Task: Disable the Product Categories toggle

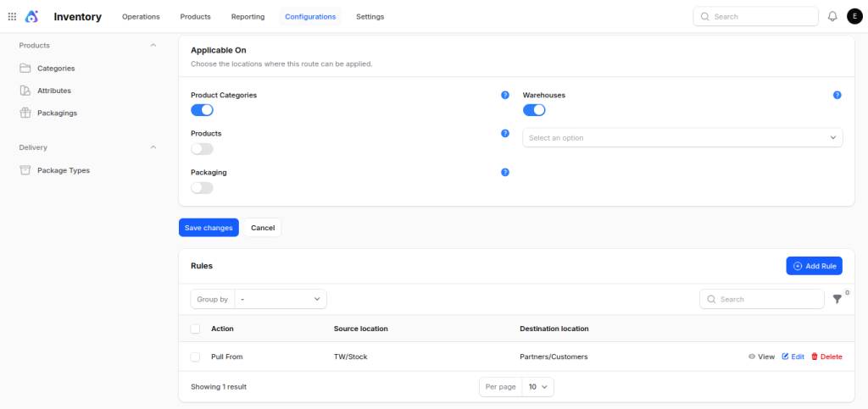Action: 202,110
